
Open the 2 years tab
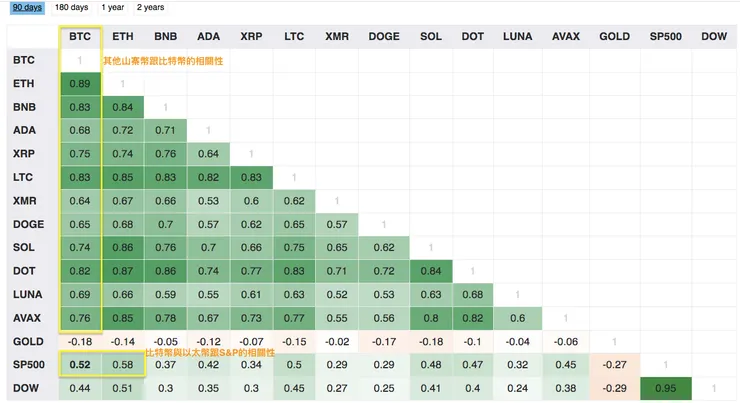point(150,8)
